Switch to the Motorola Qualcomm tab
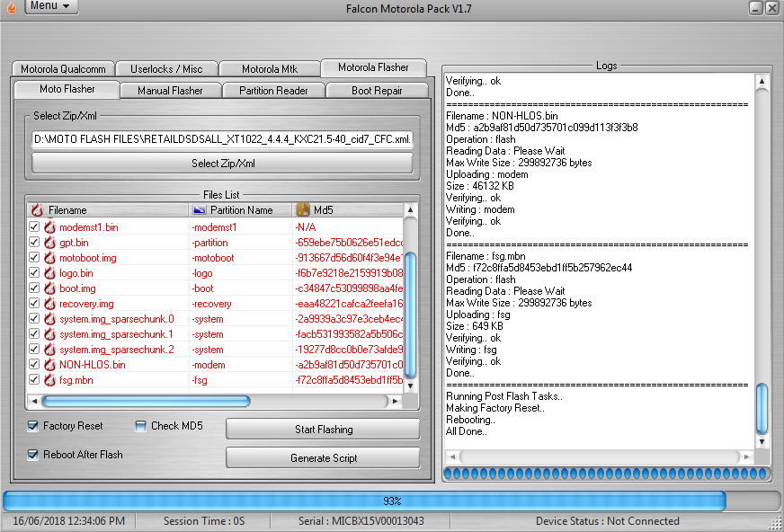The width and height of the screenshot is (784, 532). tap(64, 69)
